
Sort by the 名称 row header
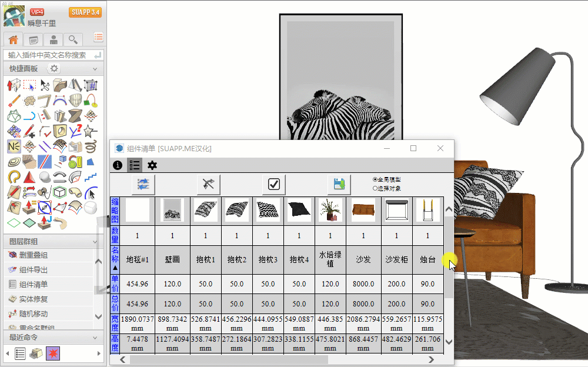[115, 260]
